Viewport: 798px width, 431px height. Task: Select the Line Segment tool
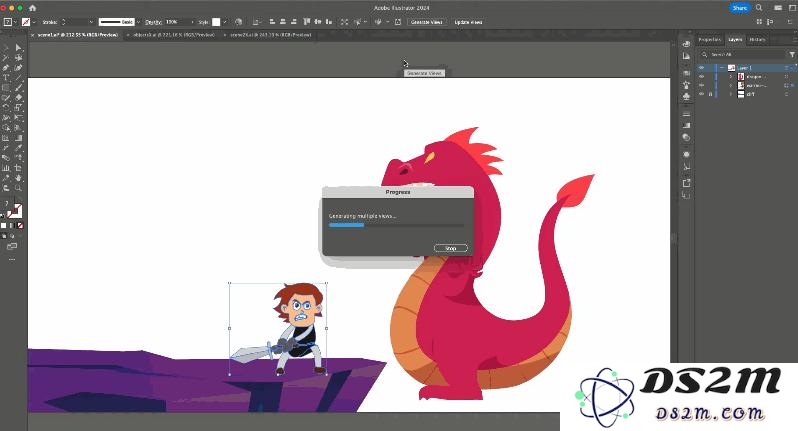coord(18,78)
